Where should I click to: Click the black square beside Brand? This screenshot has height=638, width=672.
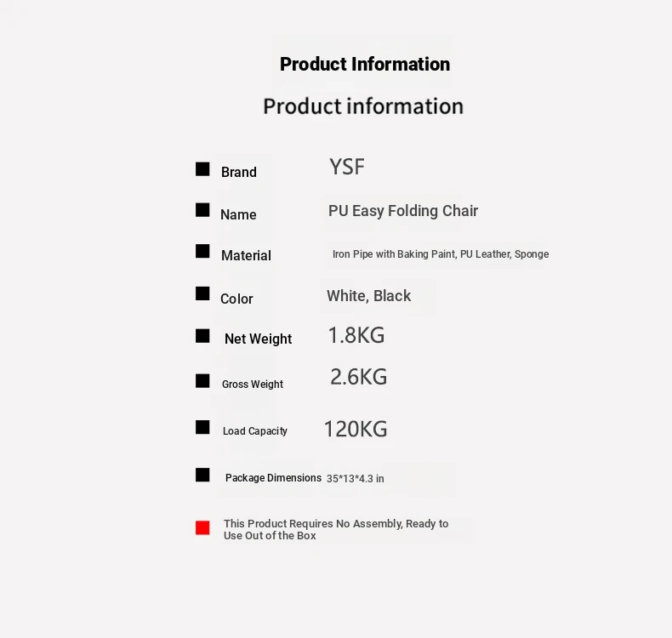point(202,169)
